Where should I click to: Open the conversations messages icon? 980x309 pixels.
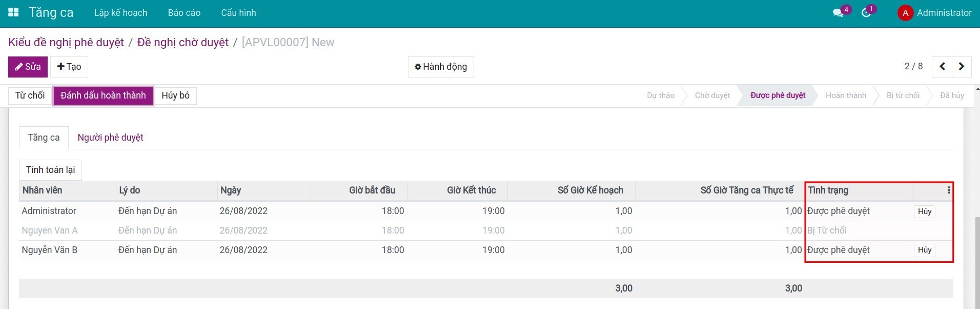point(839,13)
